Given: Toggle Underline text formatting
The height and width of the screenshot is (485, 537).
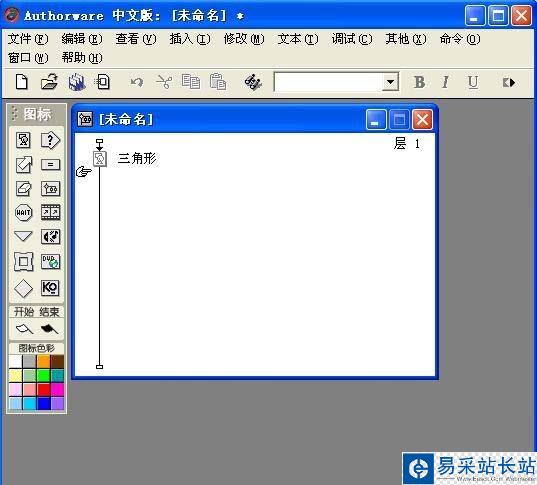Looking at the screenshot, I should pyautogui.click(x=473, y=83).
